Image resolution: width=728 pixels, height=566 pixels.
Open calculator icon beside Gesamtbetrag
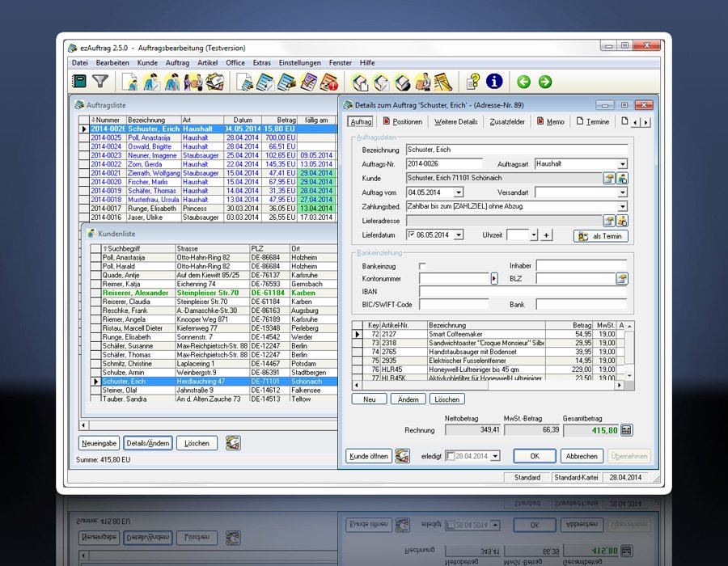(627, 430)
